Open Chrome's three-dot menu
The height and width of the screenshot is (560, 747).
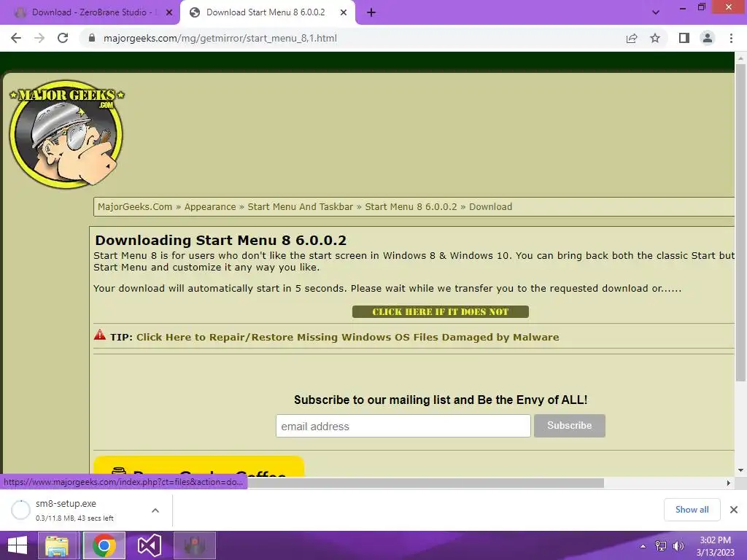731,38
